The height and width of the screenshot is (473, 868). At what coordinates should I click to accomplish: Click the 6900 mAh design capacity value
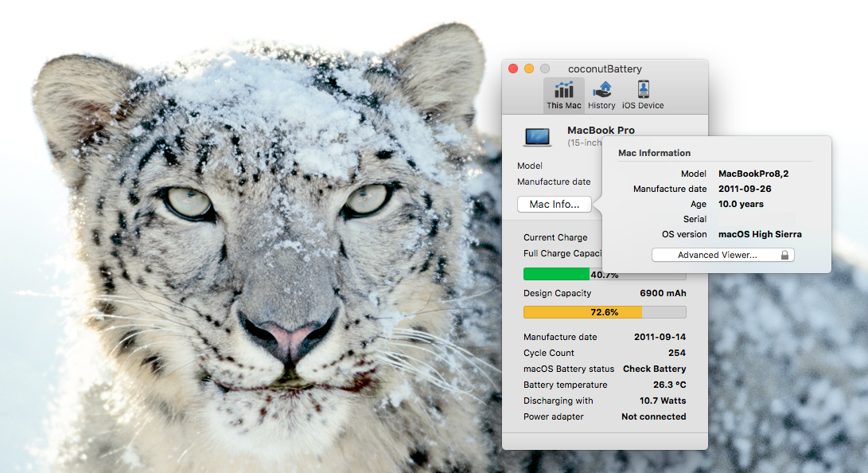click(662, 293)
